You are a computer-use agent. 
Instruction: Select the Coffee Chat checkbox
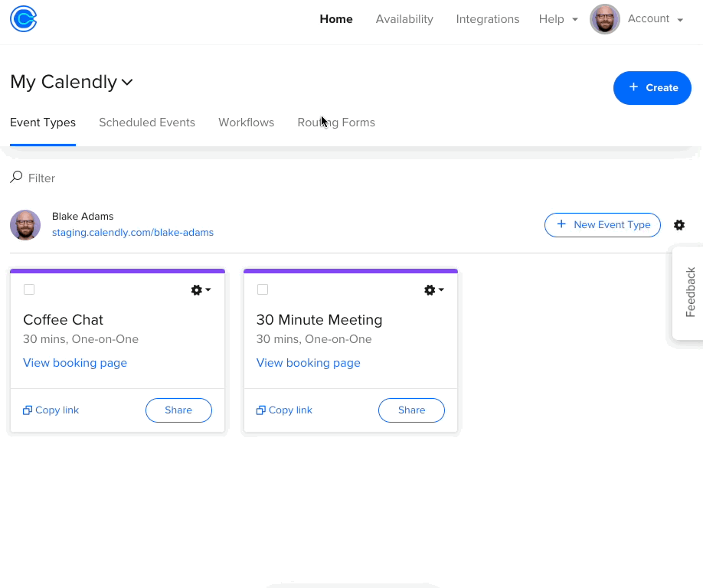point(29,289)
